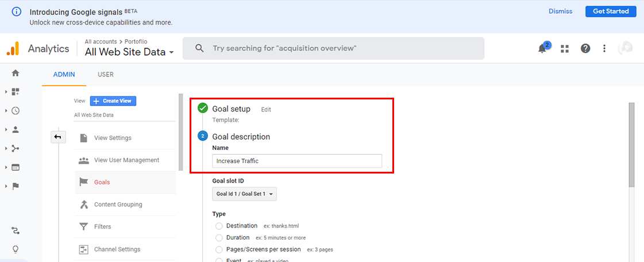This screenshot has height=262, width=644.
Task: Select the Duration goal type
Action: [219, 238]
